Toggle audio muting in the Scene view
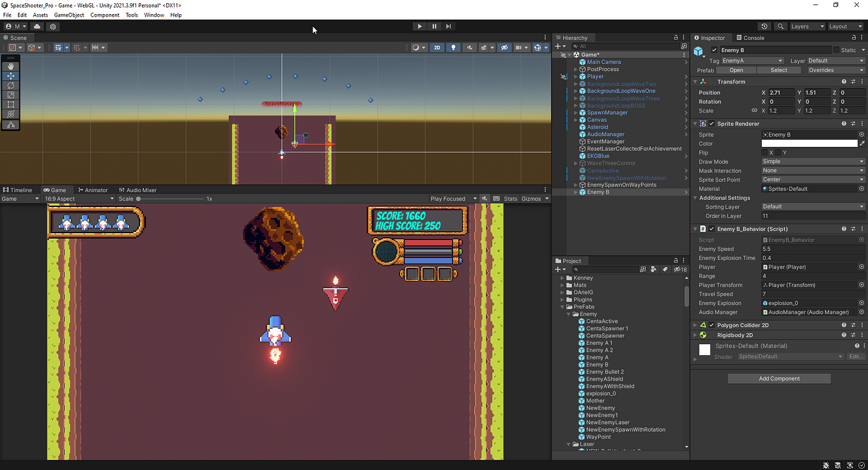868x470 pixels. click(470, 47)
